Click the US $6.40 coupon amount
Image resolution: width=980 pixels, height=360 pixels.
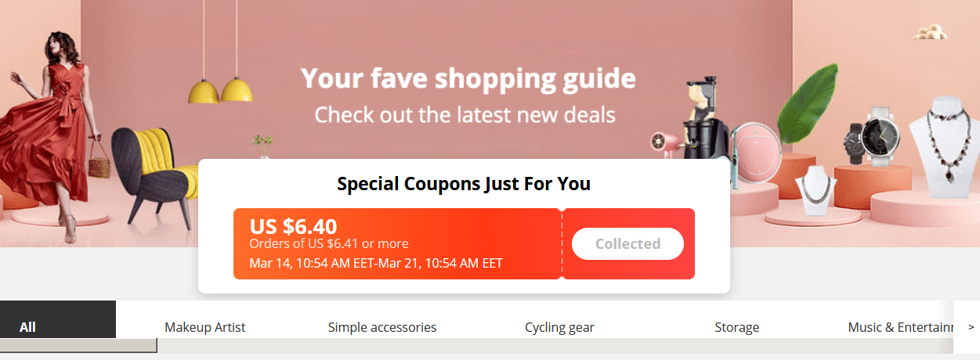tap(293, 226)
